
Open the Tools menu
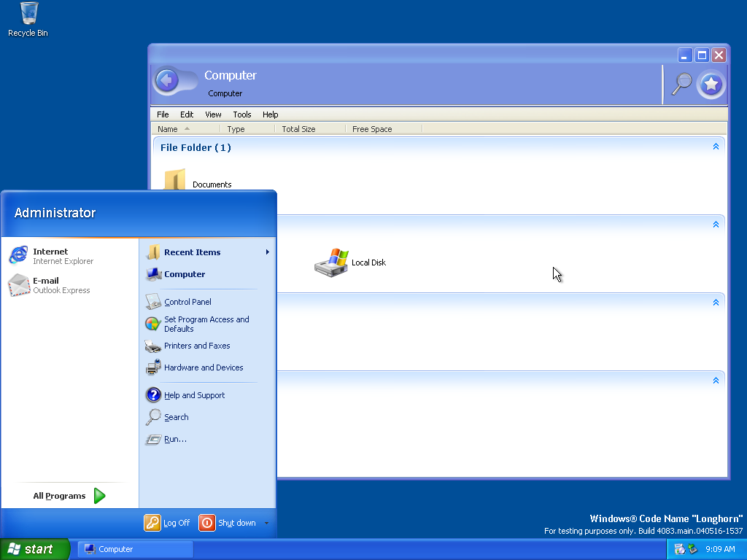(x=242, y=114)
